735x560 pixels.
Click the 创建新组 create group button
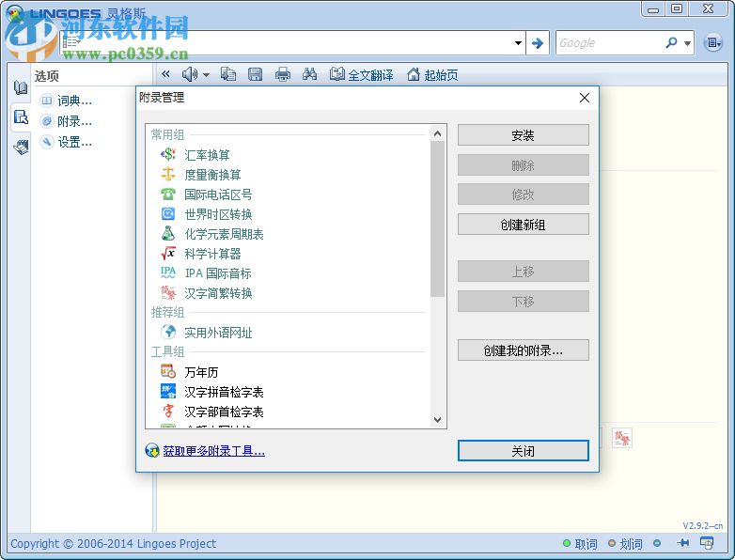click(524, 225)
